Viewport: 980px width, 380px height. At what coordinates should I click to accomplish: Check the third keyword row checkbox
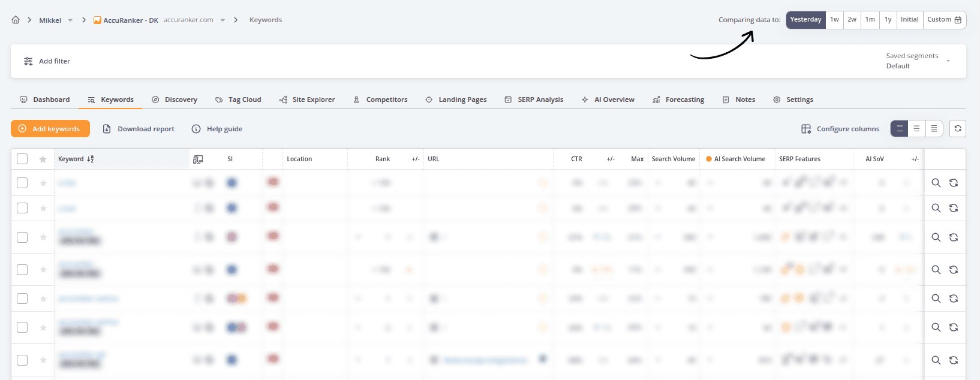[x=22, y=237]
